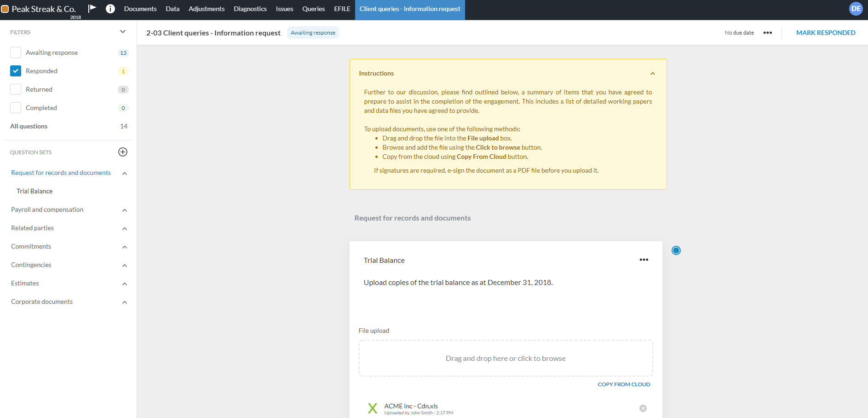Expand the Payroll and compensation section
This screenshot has width=868, height=418.
[x=124, y=210]
